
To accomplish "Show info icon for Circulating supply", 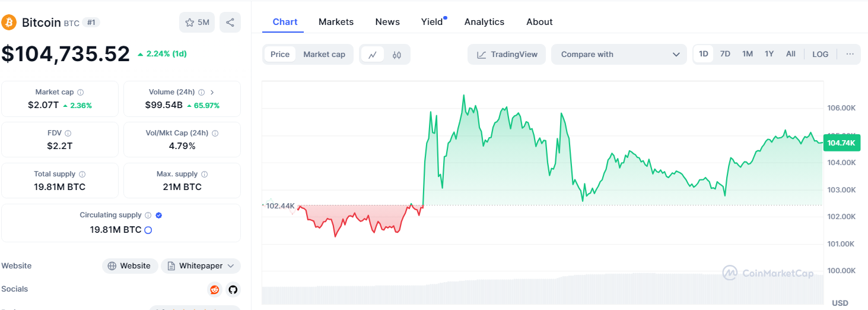I will click(x=148, y=215).
